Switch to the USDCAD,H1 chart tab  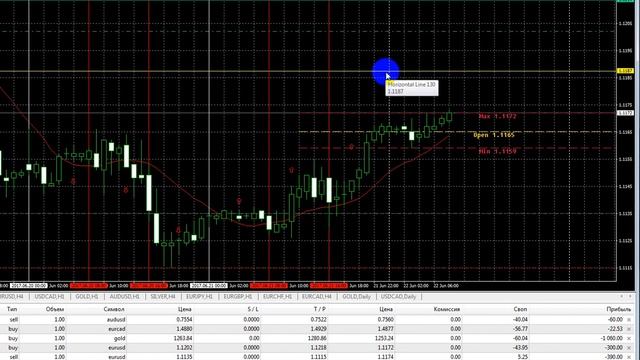(x=49, y=297)
